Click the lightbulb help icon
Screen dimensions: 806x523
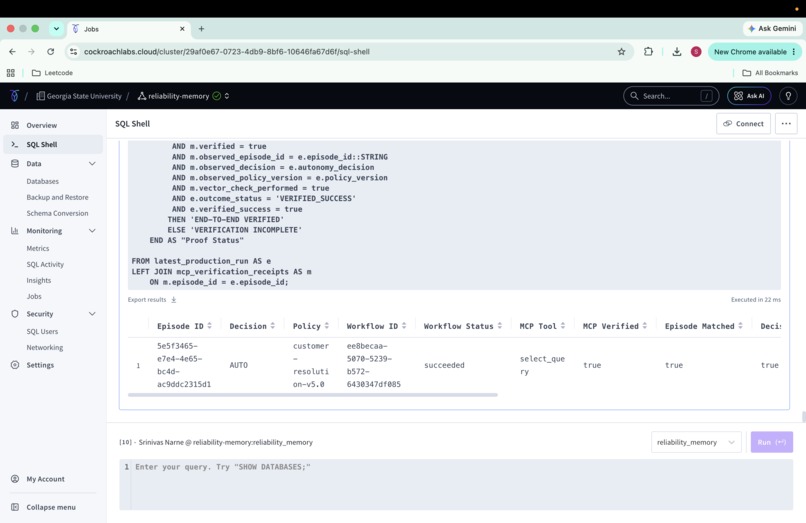788,96
